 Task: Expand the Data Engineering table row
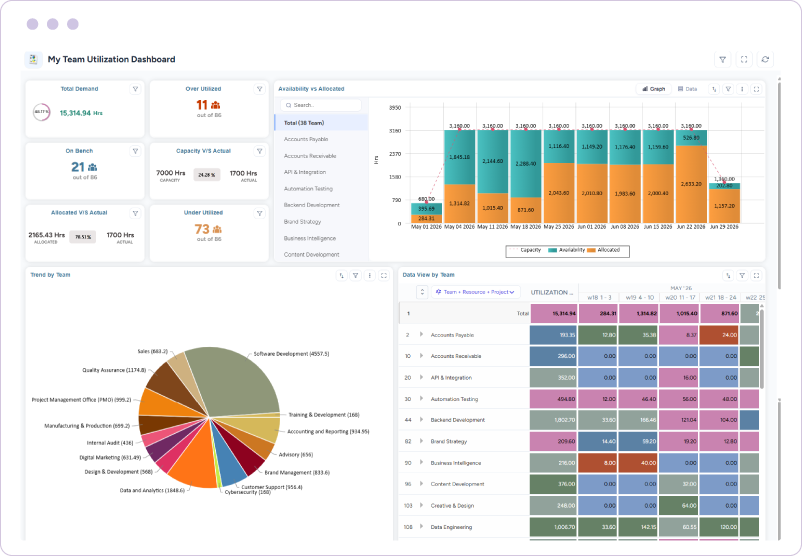421,526
